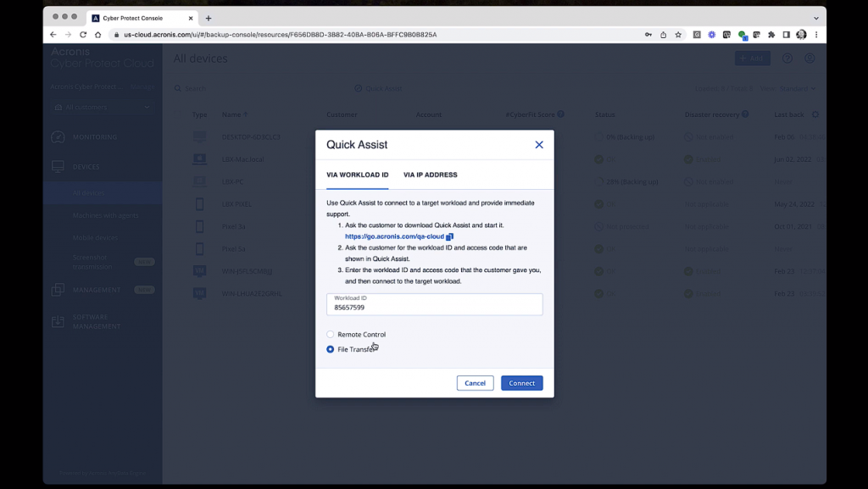Open Machines with agents in the sidebar

pyautogui.click(x=105, y=215)
